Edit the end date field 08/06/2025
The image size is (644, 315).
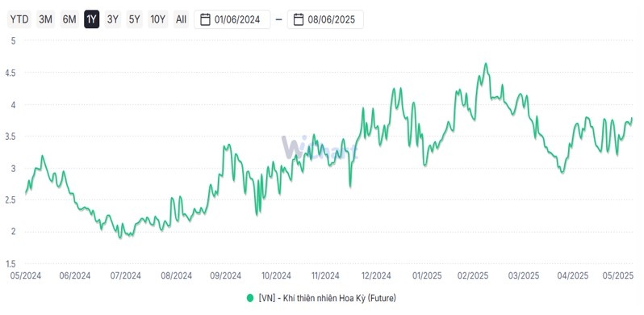(x=325, y=19)
